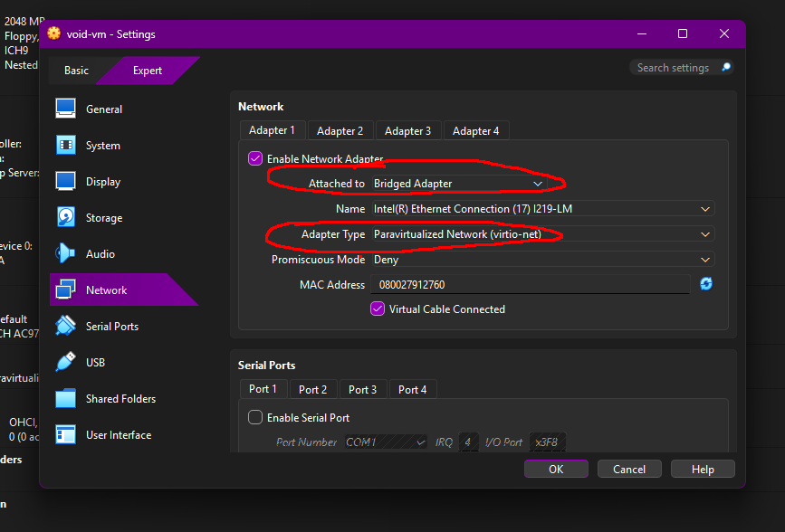Open the Shared Folders icon
Screen dimensions: 785x532
click(66, 398)
